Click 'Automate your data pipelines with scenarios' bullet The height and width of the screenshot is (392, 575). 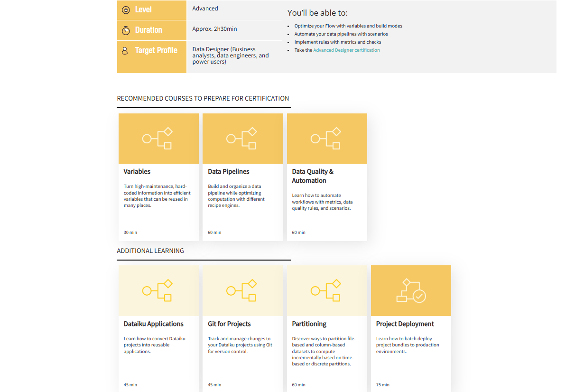tap(341, 34)
